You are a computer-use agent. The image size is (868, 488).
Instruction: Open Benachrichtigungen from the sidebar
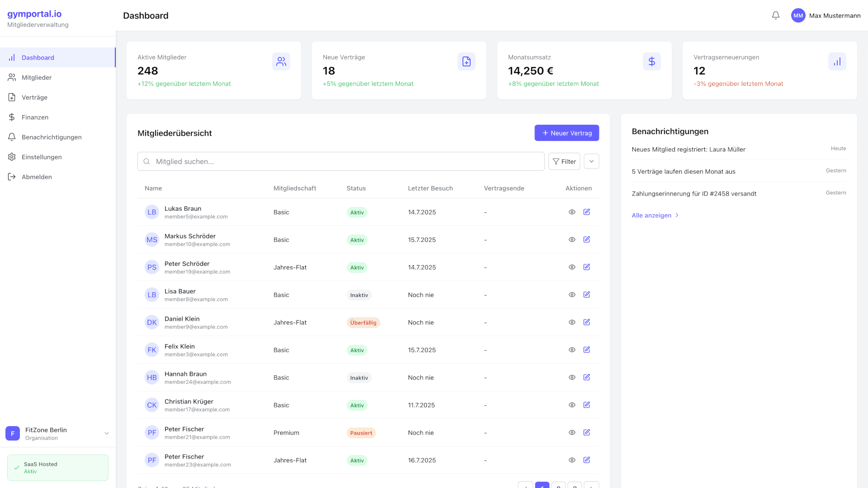point(12,137)
